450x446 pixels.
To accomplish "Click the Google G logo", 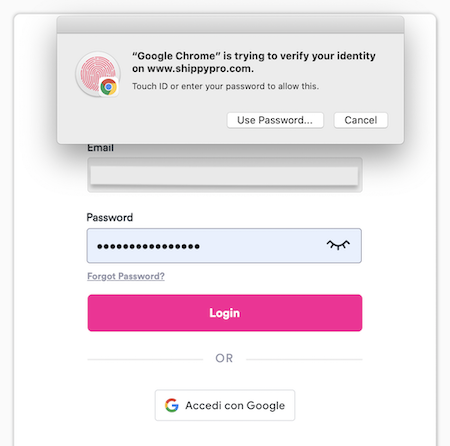I will pos(172,405).
